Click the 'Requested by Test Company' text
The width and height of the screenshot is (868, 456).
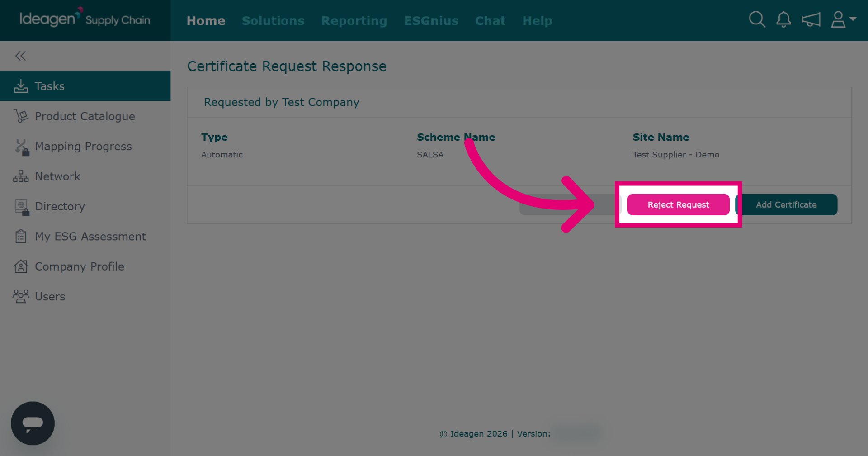coord(281,102)
